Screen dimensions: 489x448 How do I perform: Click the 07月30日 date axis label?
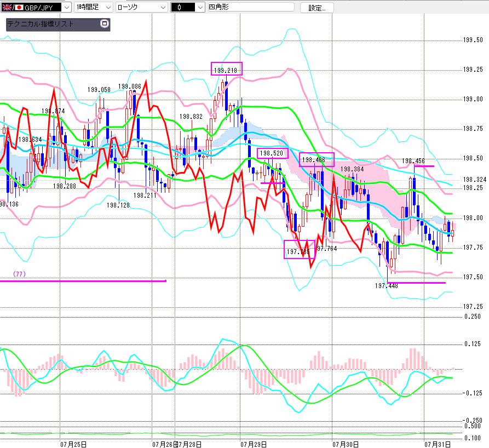pos(346,444)
